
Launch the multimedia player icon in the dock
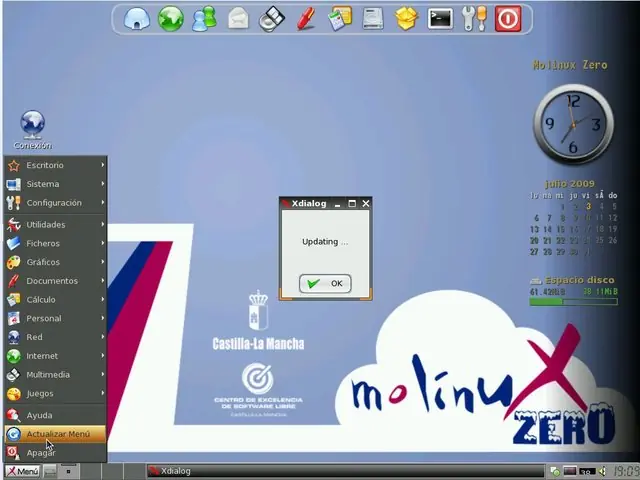click(x=272, y=19)
